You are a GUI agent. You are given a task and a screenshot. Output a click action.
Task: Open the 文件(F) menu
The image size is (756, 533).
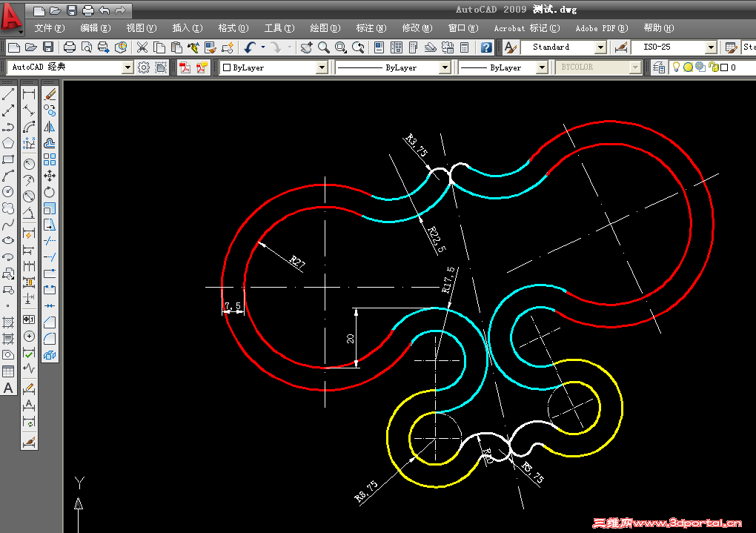49,28
